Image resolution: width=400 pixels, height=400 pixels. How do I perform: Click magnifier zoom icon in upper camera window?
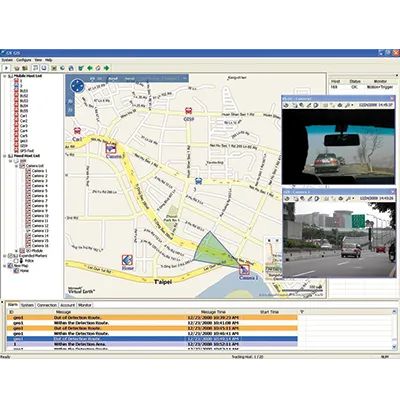[347, 105]
